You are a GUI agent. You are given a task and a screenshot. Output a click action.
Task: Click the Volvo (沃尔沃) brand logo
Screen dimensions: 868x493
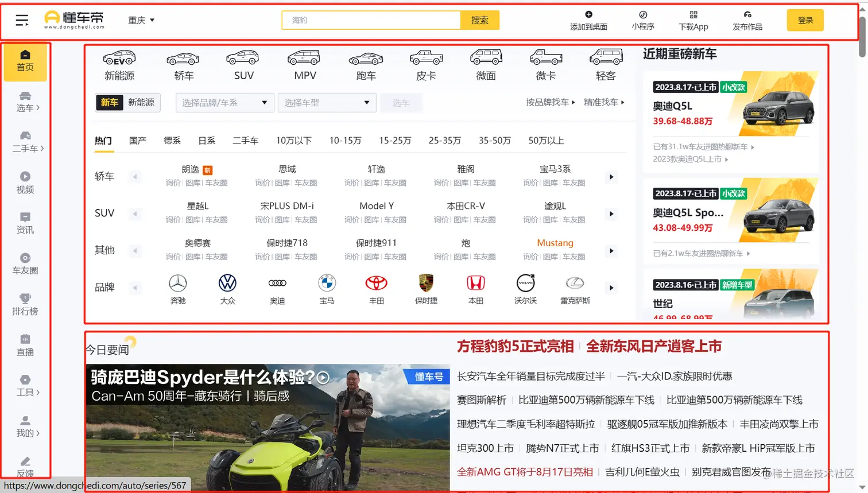[x=525, y=283]
